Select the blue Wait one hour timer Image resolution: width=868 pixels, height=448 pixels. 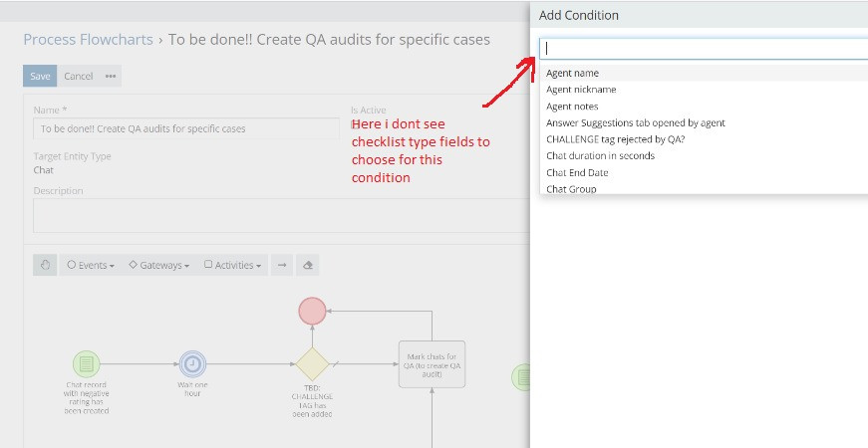pos(192,364)
